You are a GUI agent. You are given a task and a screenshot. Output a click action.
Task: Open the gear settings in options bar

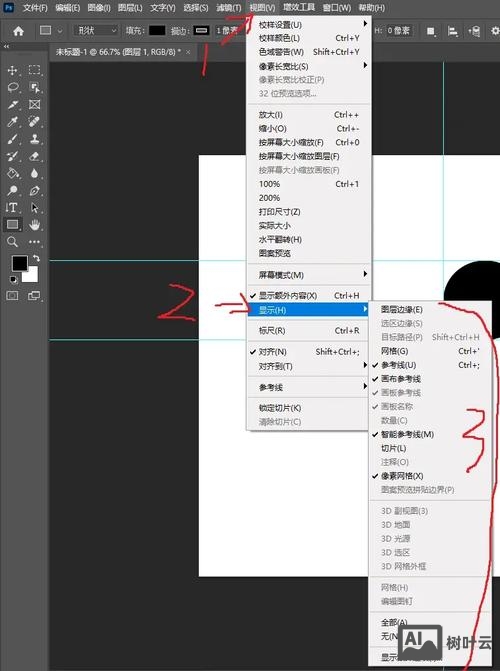pyautogui.click(x=495, y=31)
